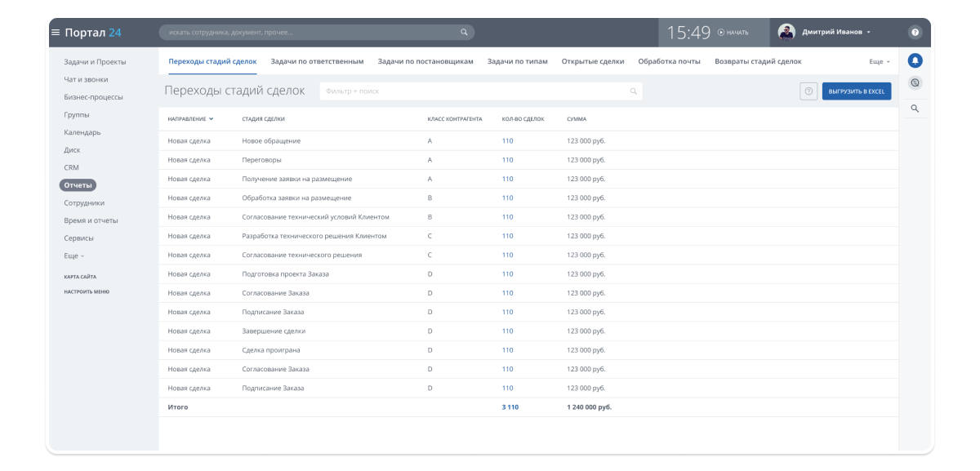This screenshot has width=980, height=471.
Task: Select the Обработка почты tab
Action: pos(669,61)
